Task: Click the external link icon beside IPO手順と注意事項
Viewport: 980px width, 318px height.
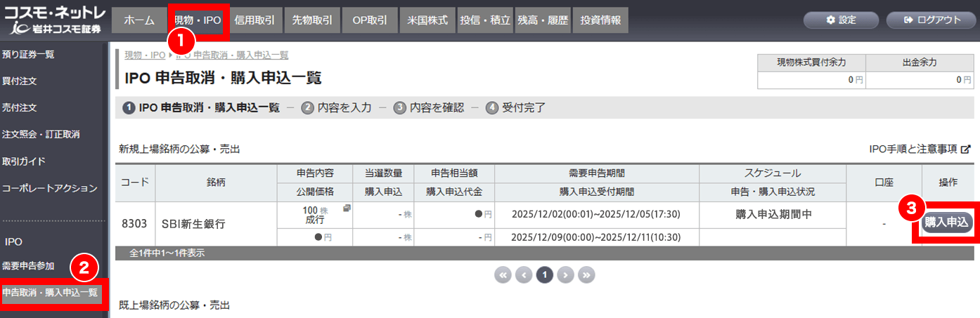Action: click(966, 149)
